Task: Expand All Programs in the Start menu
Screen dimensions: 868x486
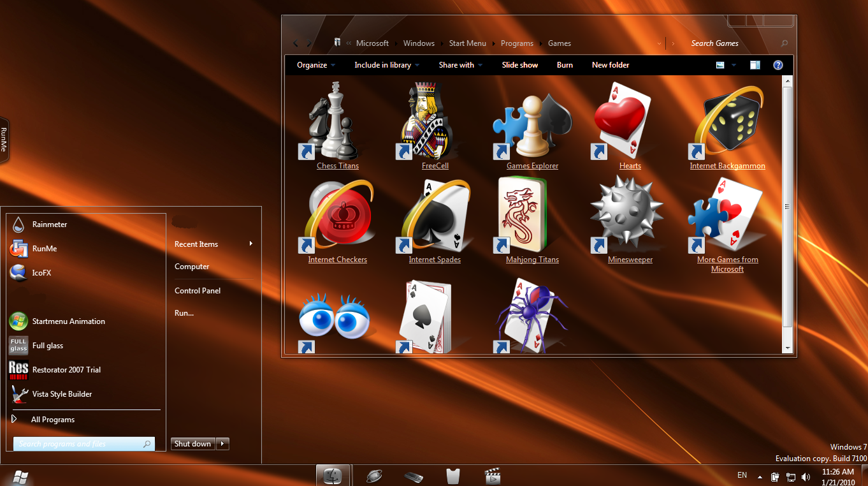Action: coord(52,420)
